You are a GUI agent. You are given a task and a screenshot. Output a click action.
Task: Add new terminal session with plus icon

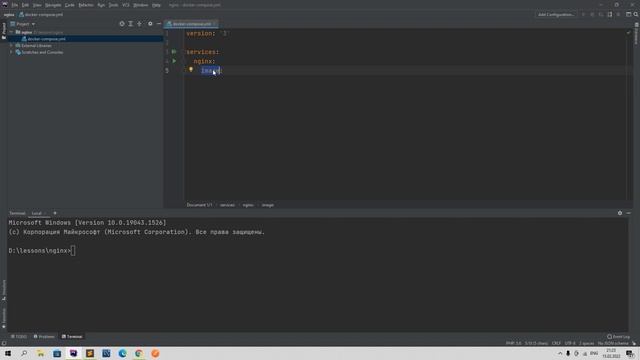pyautogui.click(x=55, y=213)
